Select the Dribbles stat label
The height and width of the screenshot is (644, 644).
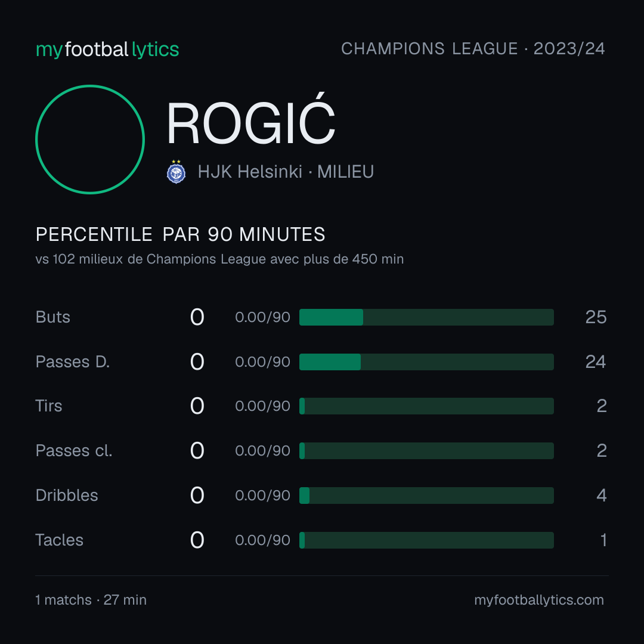[67, 496]
